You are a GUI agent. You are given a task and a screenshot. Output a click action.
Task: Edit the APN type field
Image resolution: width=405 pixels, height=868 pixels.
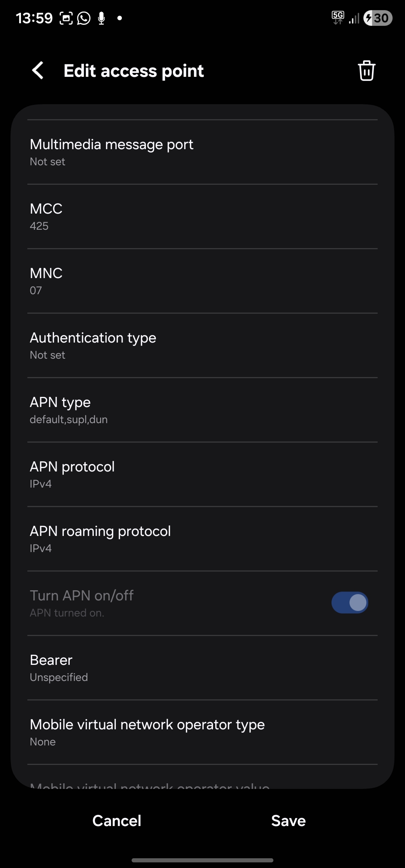pos(202,410)
